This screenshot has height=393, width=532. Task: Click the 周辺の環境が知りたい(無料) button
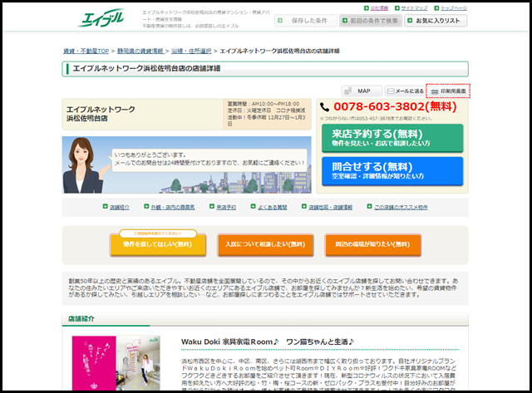[373, 244]
